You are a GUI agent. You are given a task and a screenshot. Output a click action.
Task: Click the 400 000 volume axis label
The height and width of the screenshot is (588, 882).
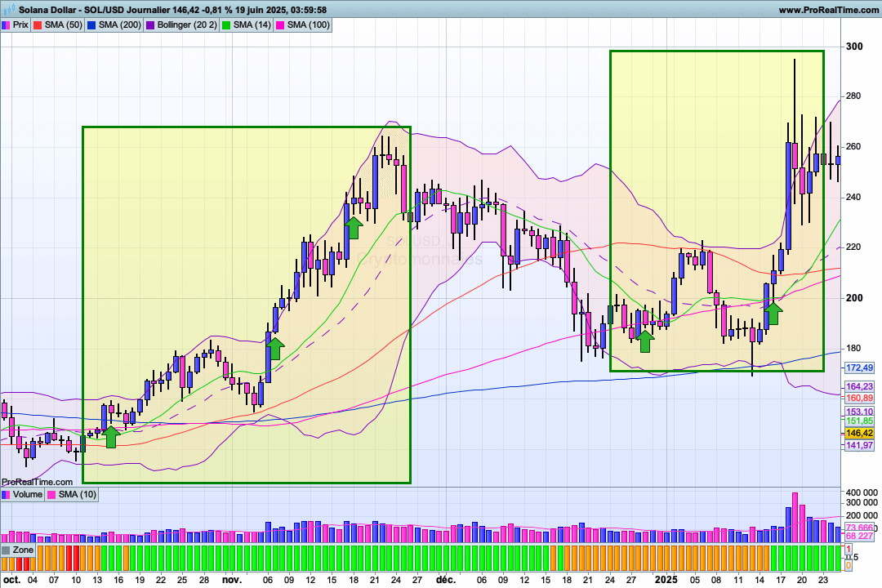(862, 492)
